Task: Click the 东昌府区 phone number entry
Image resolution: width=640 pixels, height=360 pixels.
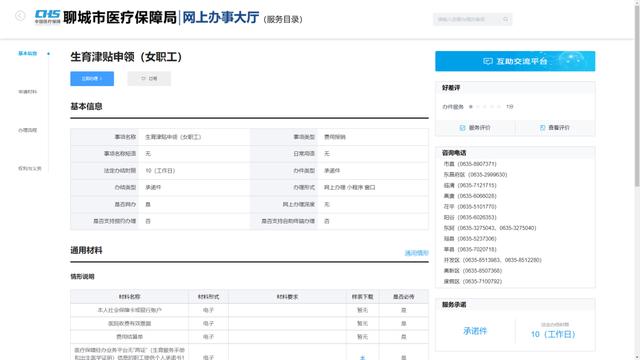Action: 475,174
